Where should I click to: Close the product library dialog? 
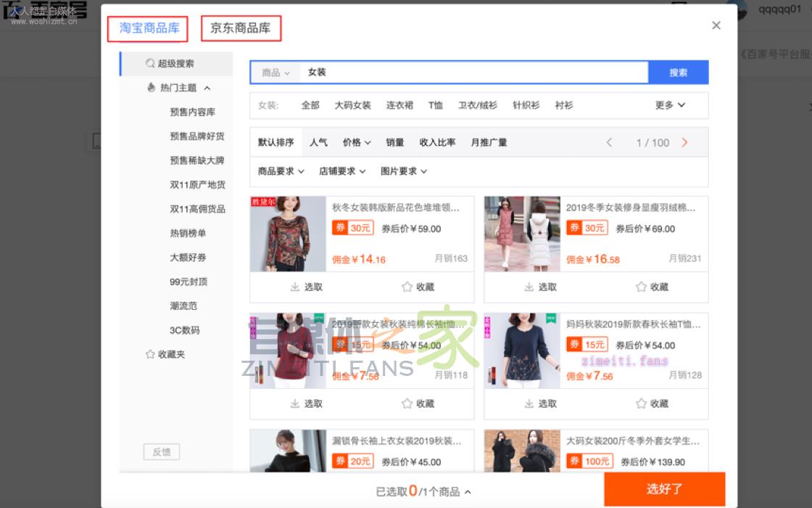pos(716,25)
